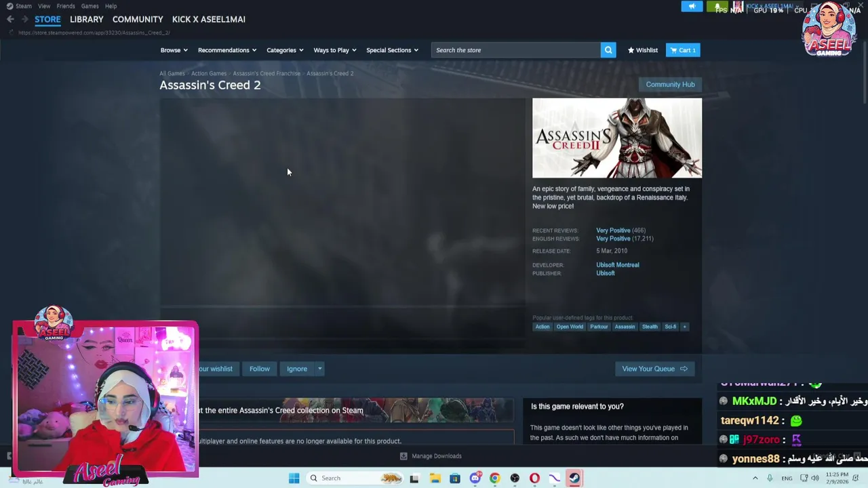The width and height of the screenshot is (868, 488).
Task: Click the store search magnifier button
Action: pos(608,50)
